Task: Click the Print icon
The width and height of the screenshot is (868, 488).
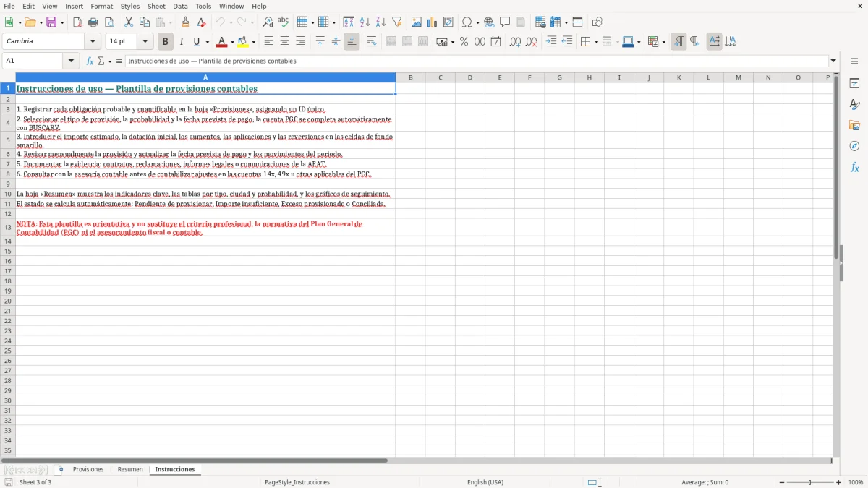Action: [x=93, y=22]
